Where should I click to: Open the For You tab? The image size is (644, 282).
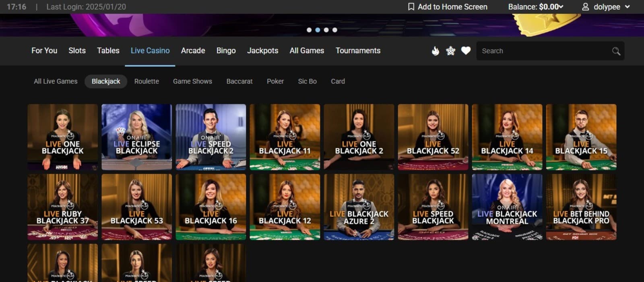pos(44,51)
